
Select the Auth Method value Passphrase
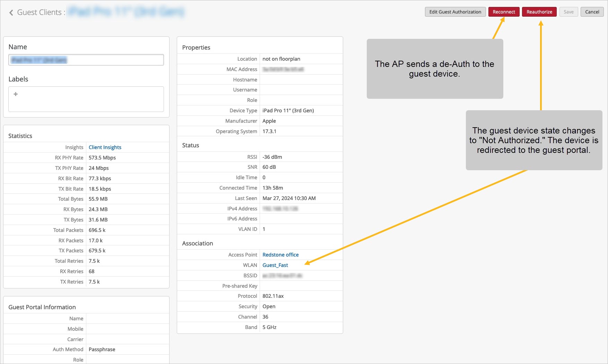click(x=102, y=349)
